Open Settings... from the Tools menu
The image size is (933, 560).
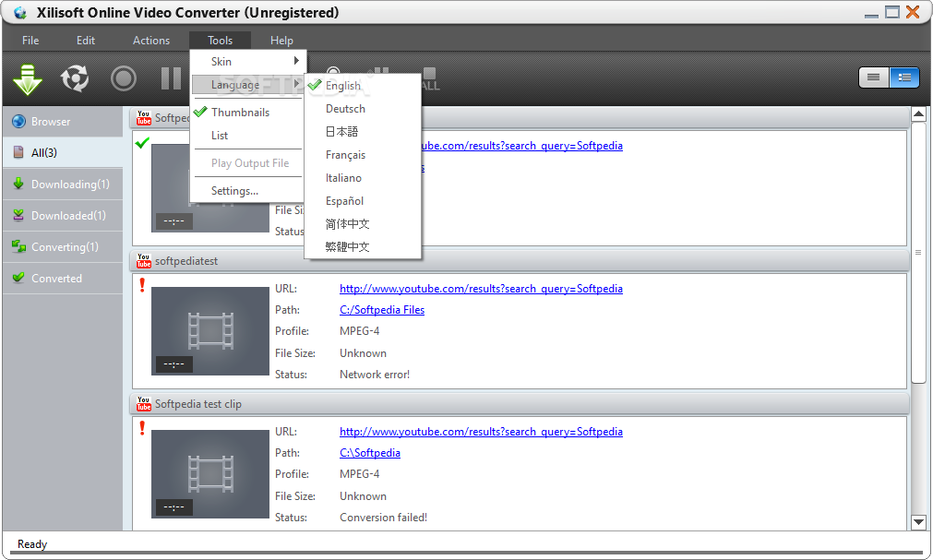[248, 191]
